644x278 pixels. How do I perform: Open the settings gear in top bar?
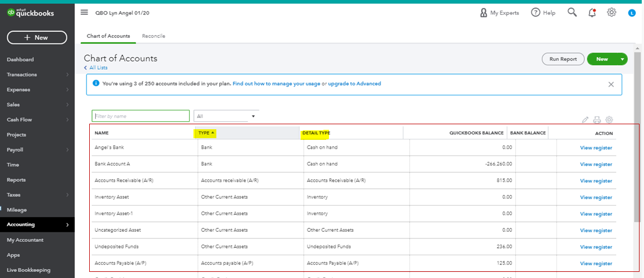pyautogui.click(x=612, y=12)
